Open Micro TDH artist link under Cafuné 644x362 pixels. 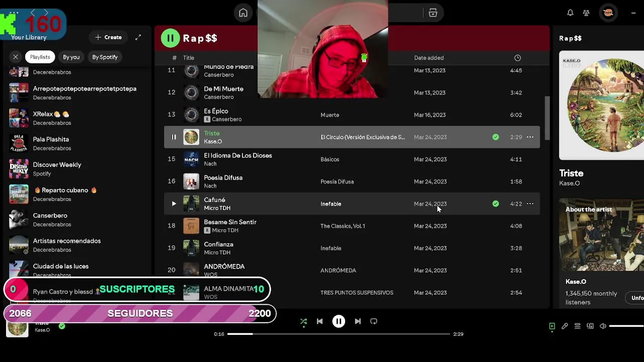point(217,208)
